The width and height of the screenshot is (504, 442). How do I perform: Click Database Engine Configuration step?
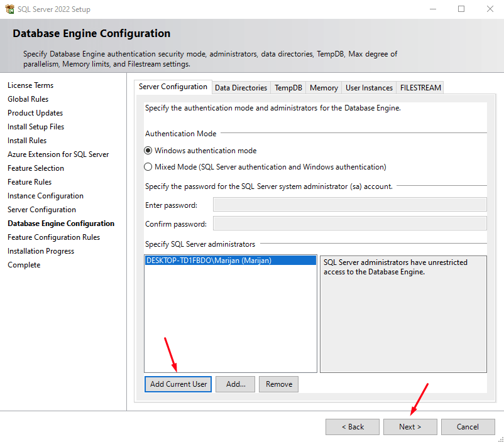pyautogui.click(x=61, y=224)
